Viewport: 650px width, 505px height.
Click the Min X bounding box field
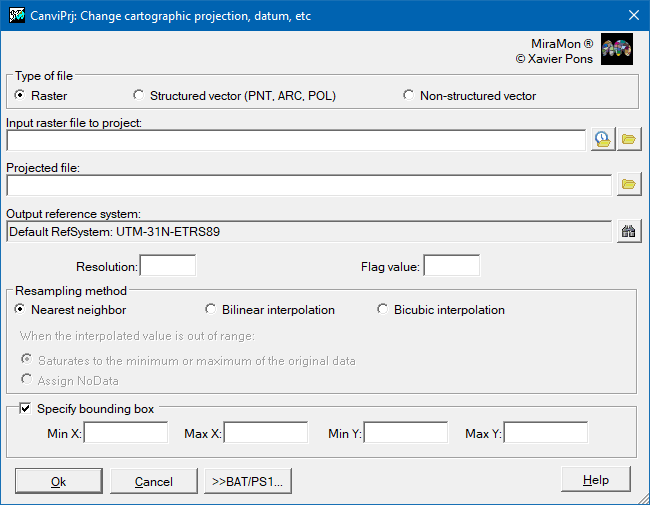tap(126, 432)
